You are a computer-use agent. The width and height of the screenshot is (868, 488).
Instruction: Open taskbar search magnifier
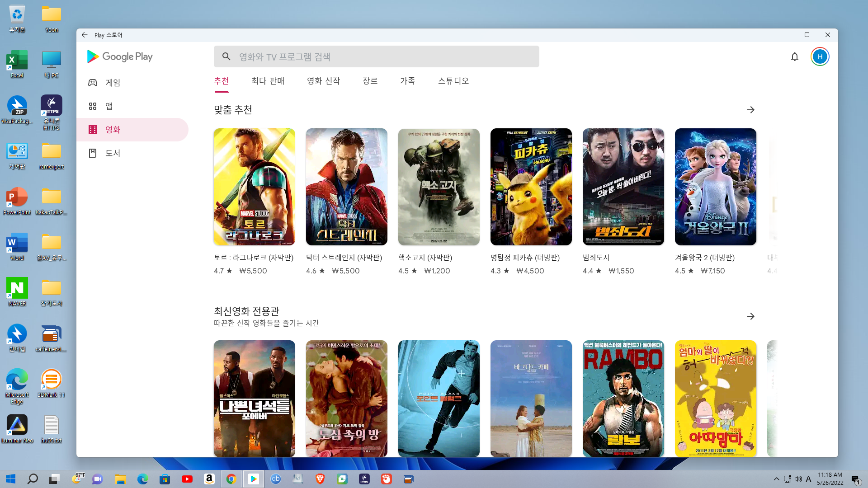coord(33,479)
